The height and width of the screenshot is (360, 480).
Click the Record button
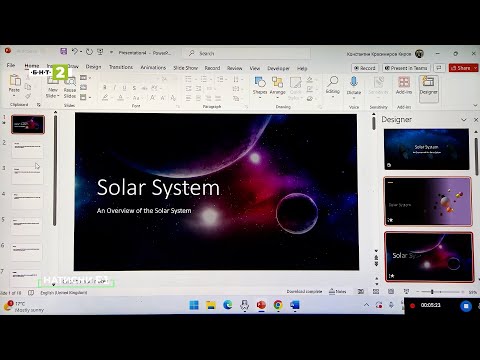[x=365, y=68]
